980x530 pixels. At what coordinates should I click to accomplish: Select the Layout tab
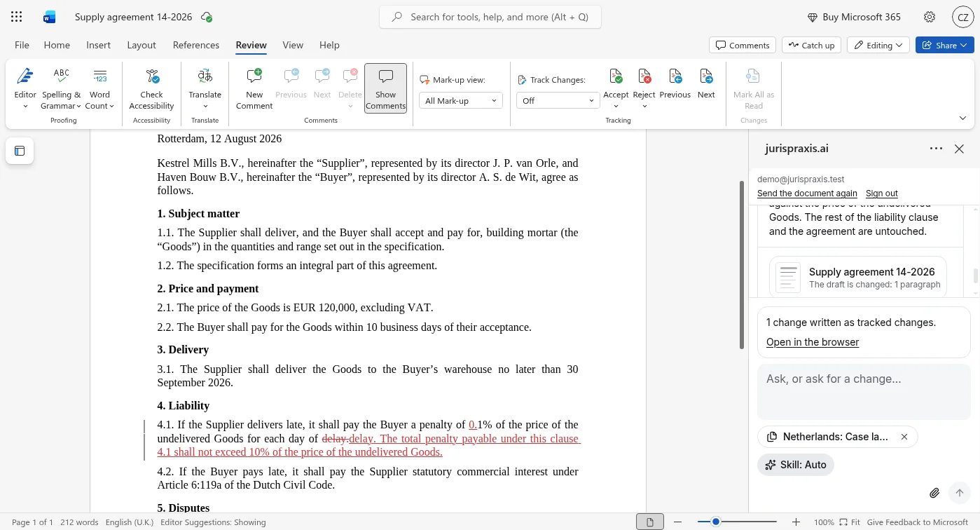tap(142, 45)
